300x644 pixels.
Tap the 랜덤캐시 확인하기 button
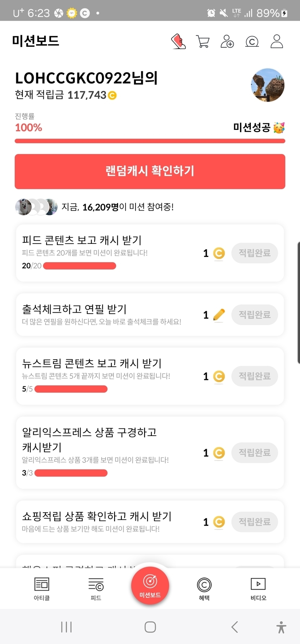coord(150,171)
